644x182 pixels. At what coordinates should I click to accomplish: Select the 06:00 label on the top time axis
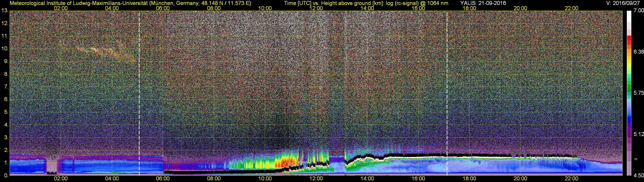pos(163,8)
